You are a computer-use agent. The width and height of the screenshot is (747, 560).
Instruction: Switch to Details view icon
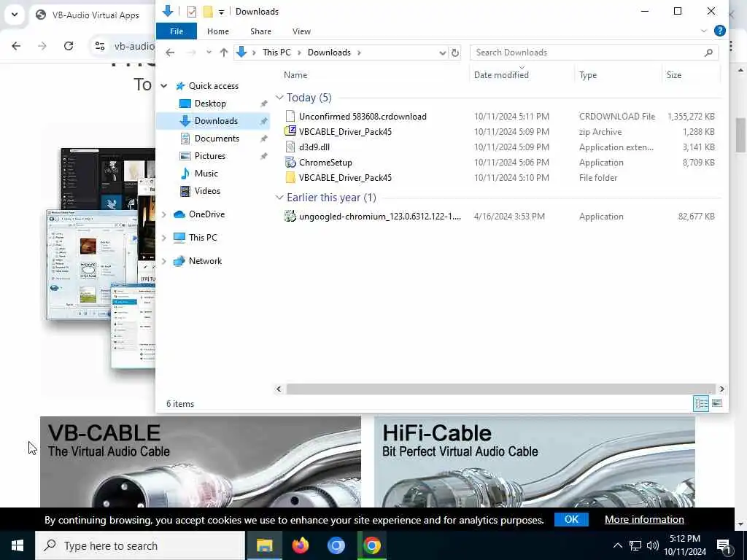tap(701, 404)
